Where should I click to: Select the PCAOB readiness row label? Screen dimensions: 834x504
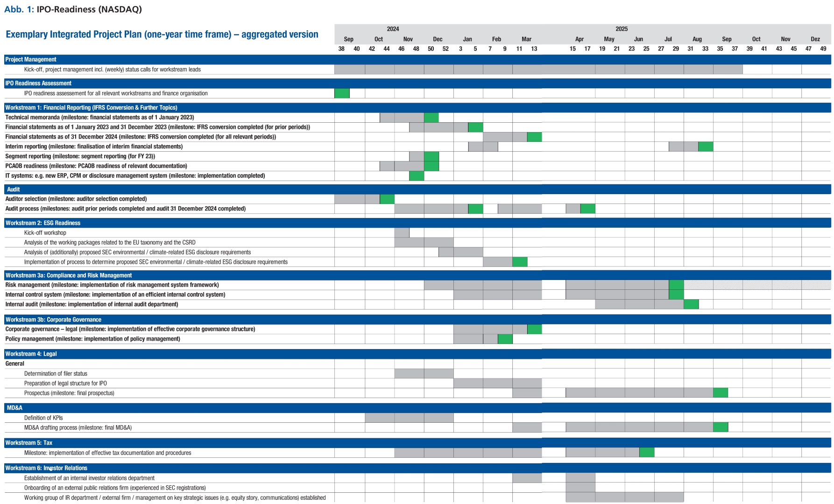(96, 166)
